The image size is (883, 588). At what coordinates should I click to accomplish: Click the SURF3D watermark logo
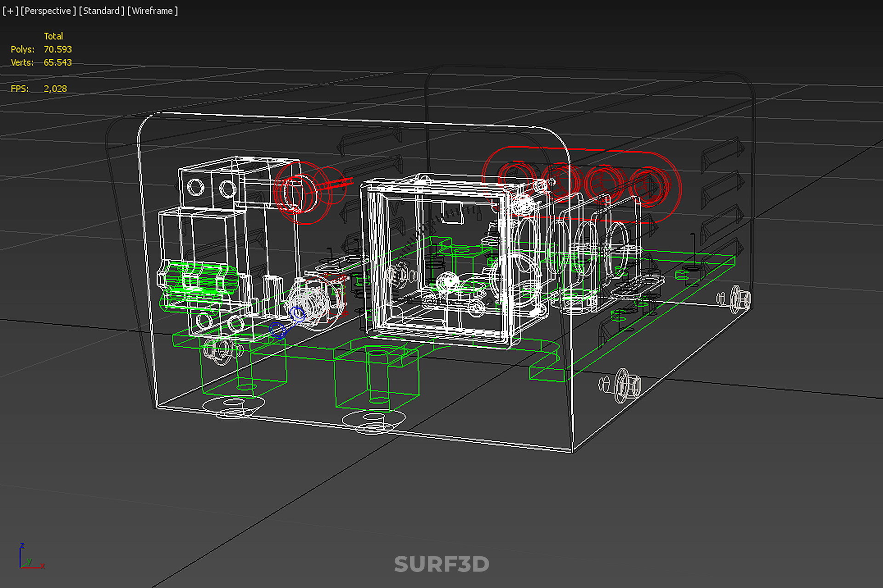point(441,564)
